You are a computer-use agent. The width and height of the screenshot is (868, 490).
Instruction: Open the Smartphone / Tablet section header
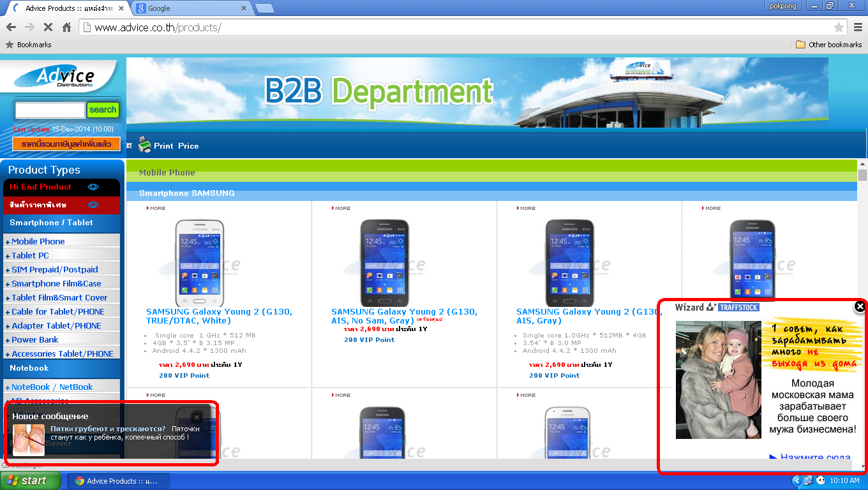click(51, 223)
